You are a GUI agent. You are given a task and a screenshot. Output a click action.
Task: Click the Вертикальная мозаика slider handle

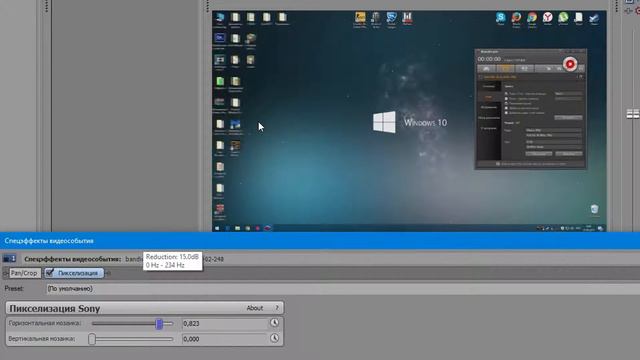[92, 339]
